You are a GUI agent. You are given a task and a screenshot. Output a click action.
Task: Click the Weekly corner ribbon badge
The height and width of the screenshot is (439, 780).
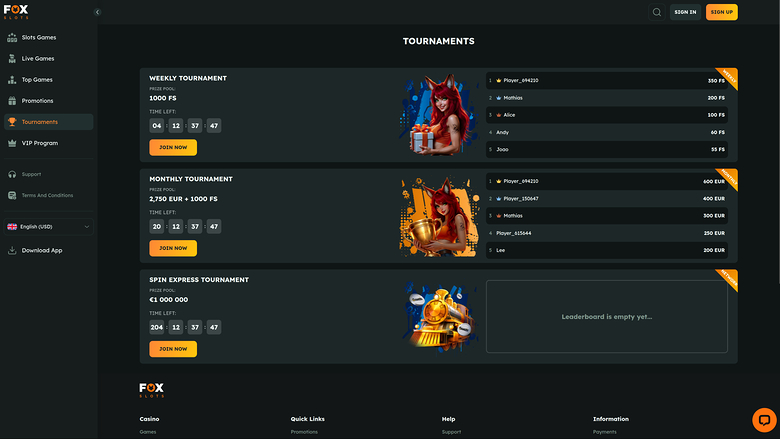[x=729, y=77]
